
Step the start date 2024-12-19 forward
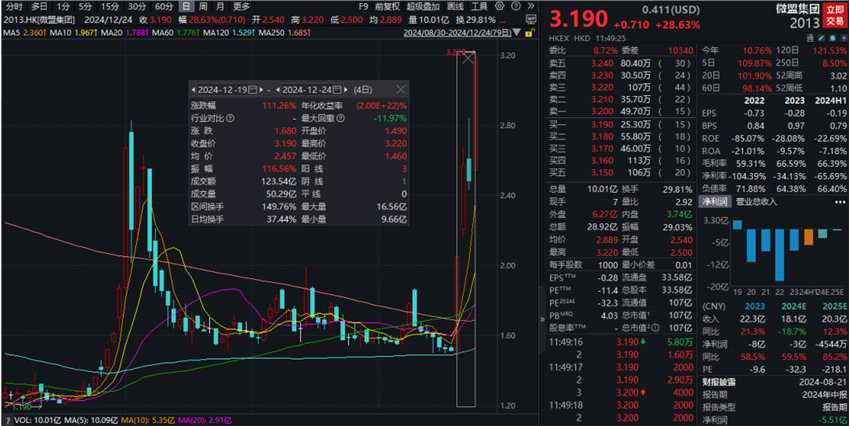click(x=261, y=89)
